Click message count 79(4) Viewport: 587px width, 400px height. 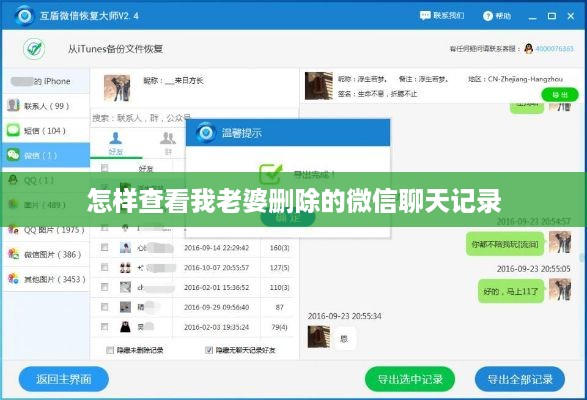280,327
